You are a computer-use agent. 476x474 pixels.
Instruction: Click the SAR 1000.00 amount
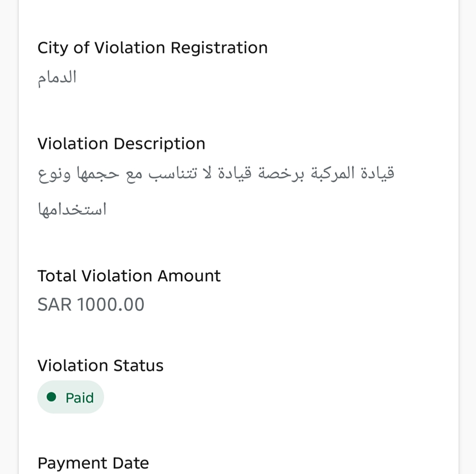tap(91, 305)
